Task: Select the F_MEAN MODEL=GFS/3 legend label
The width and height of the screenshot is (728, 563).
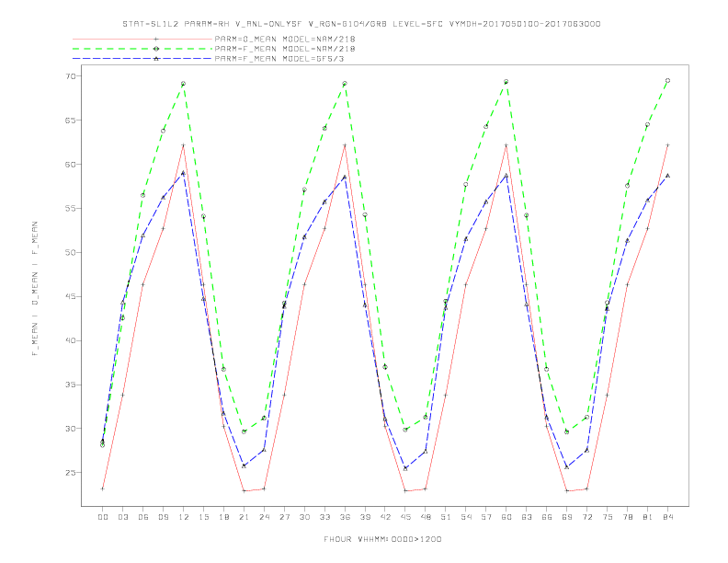Action: click(279, 59)
